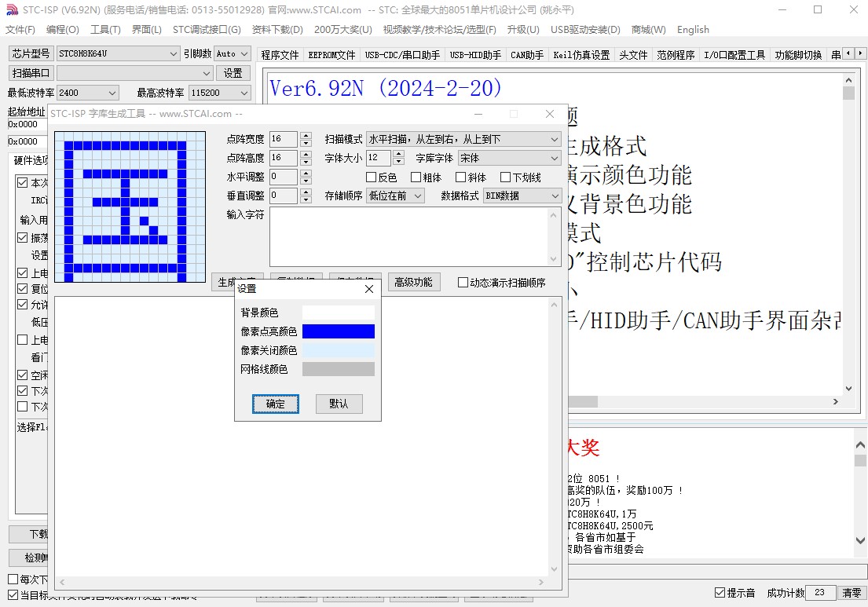Pick the 像素关闭颜色 light blue swatch
868x607 pixels.
coord(339,350)
